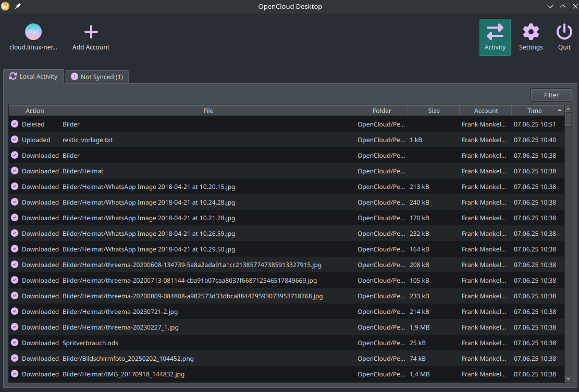Open the Settings gear

click(x=531, y=32)
